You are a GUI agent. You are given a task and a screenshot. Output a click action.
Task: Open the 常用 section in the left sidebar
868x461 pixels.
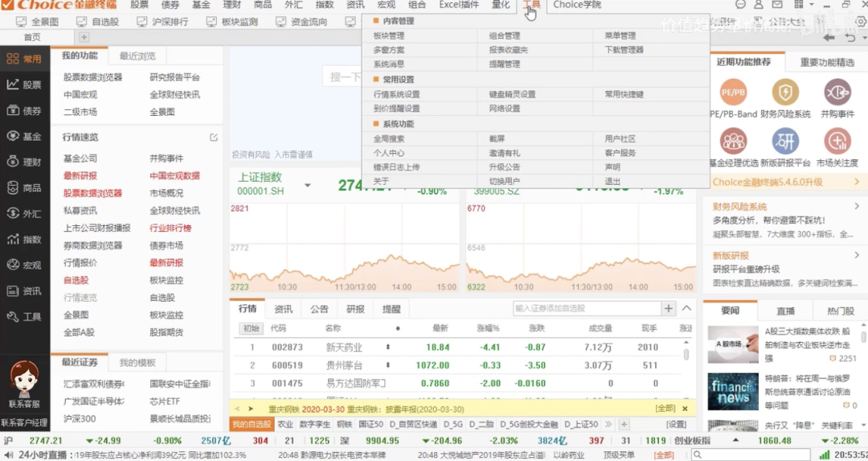coord(24,59)
